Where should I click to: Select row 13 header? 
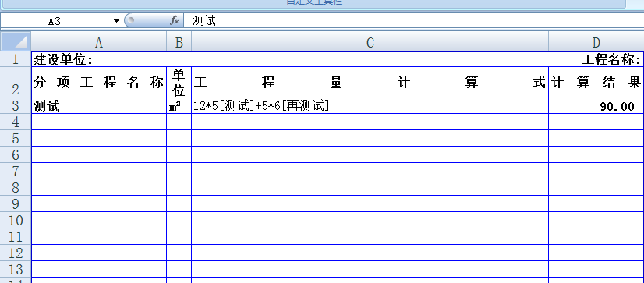pyautogui.click(x=16, y=270)
